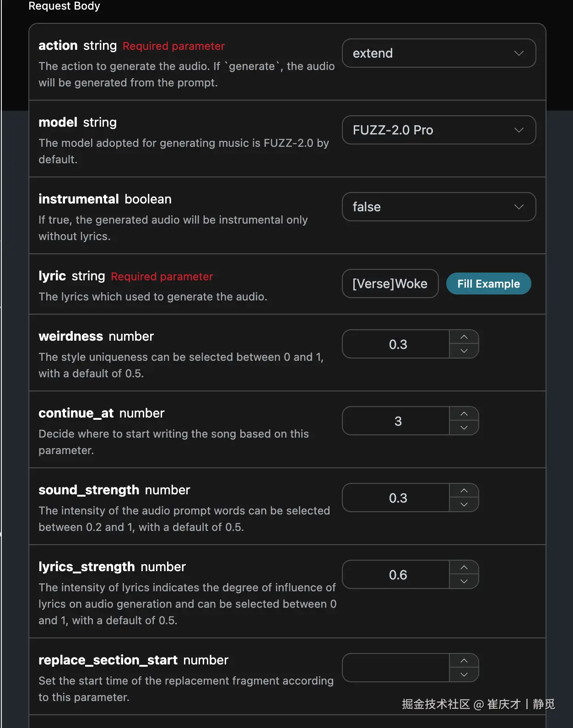Increment the continue_at value

click(464, 414)
